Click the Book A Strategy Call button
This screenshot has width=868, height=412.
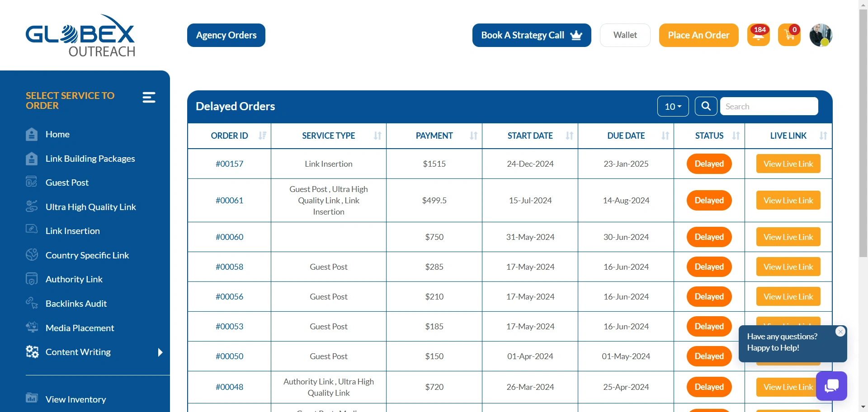click(x=531, y=35)
